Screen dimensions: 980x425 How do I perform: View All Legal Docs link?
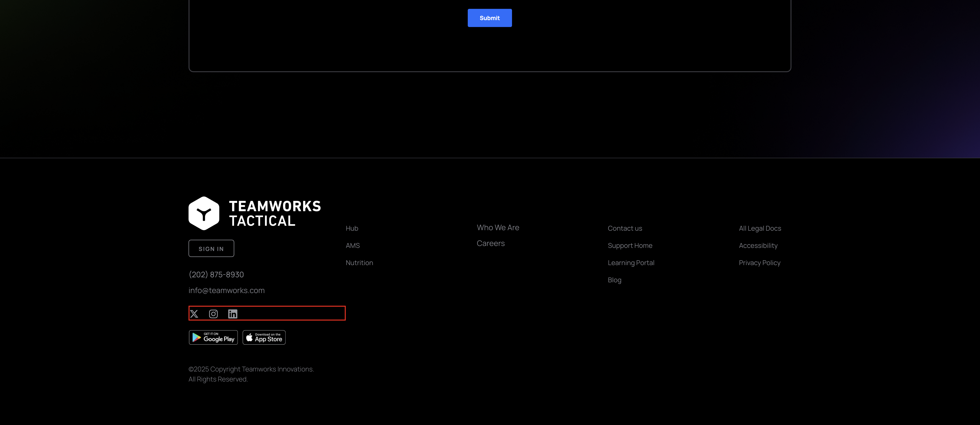[760, 228]
